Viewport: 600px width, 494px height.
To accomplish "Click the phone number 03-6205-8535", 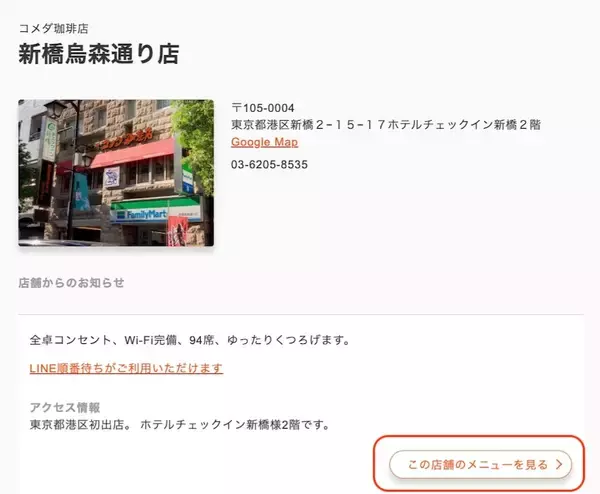I will coord(269,165).
